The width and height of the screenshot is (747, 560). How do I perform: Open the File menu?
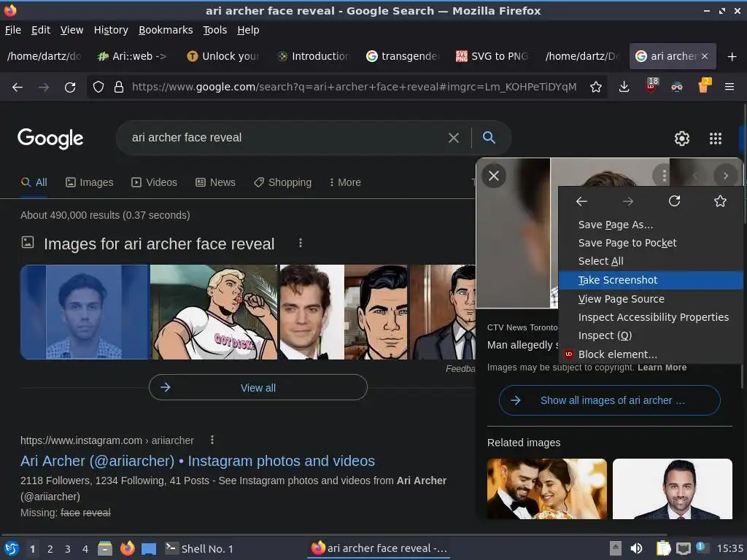pos(13,30)
